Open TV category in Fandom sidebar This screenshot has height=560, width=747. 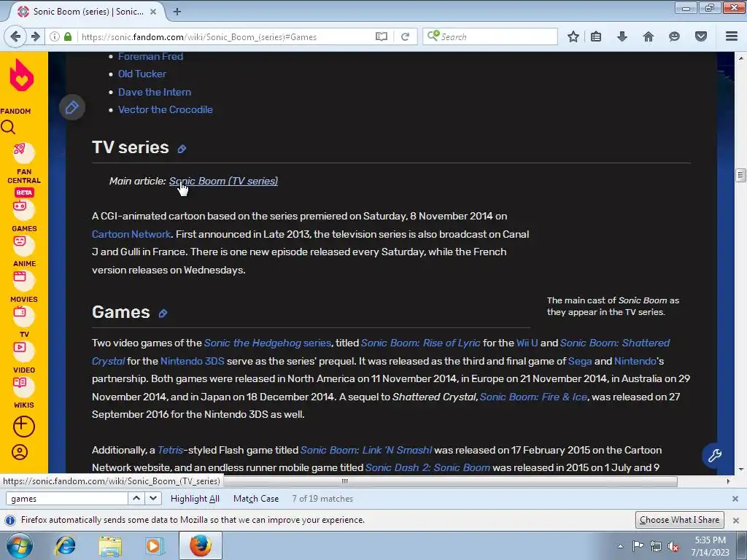24,322
